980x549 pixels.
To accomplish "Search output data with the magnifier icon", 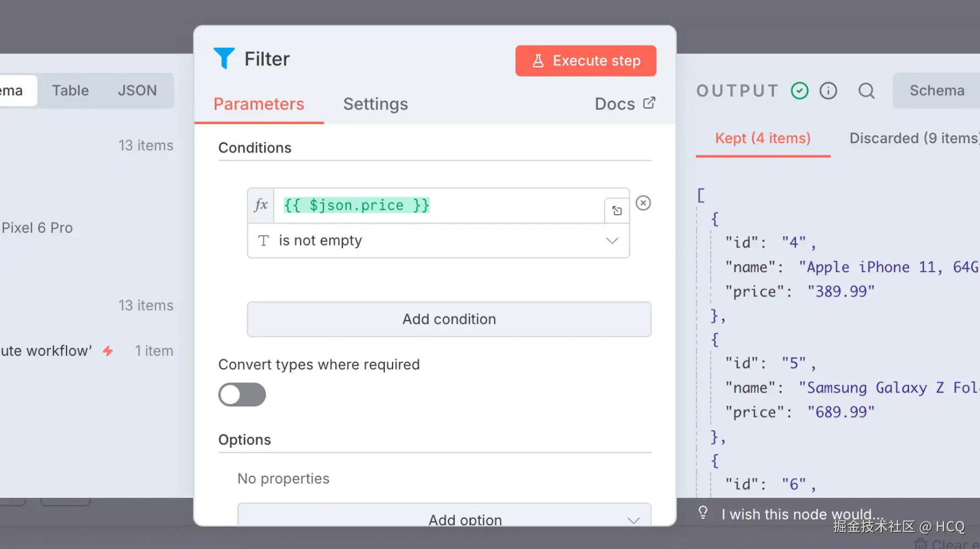I will click(866, 91).
